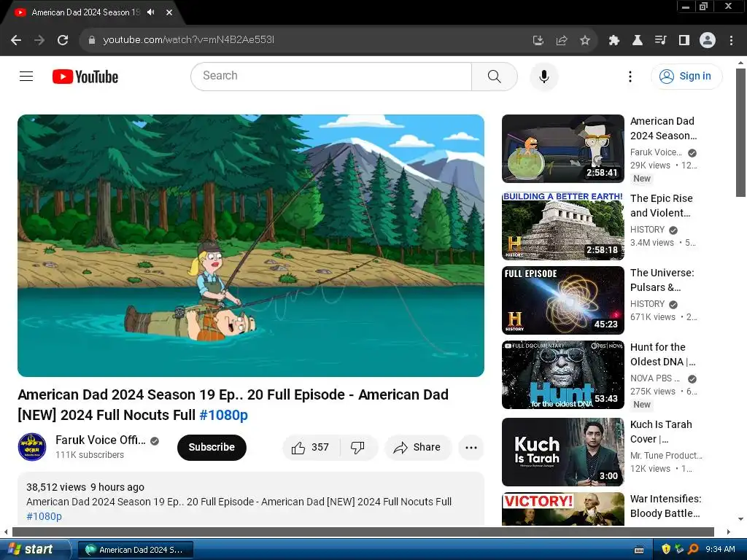Click #1080p hashtag in description
Image resolution: width=747 pixels, height=560 pixels.
(44, 516)
